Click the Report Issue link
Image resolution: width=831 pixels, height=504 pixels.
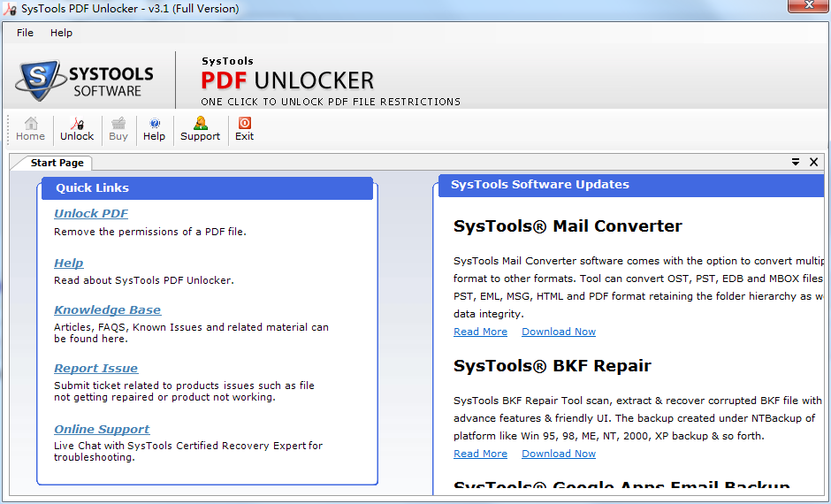pyautogui.click(x=95, y=368)
